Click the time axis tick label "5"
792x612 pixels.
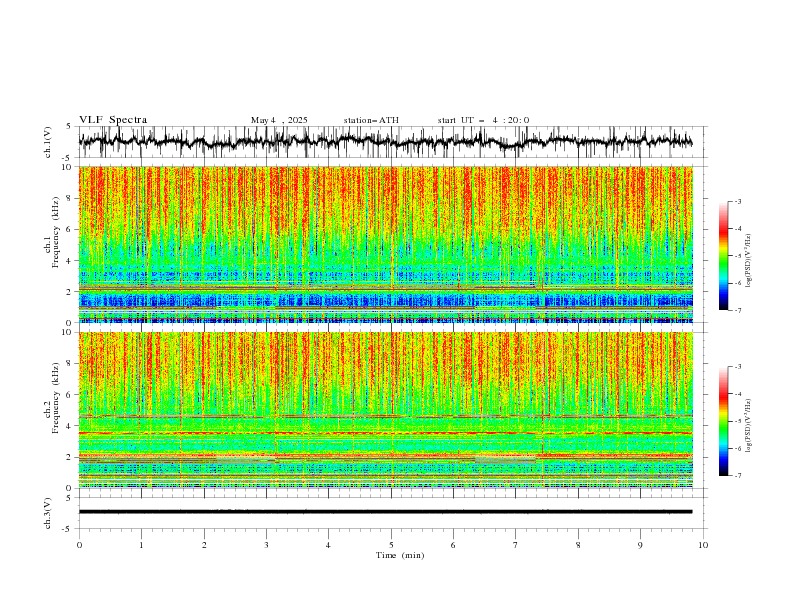(391, 545)
